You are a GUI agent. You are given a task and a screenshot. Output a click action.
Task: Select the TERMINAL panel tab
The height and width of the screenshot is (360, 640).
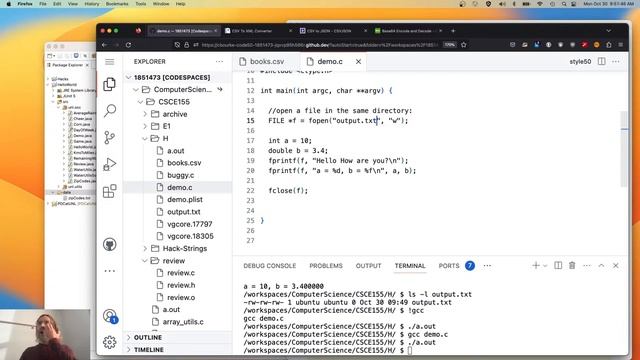pos(410,266)
